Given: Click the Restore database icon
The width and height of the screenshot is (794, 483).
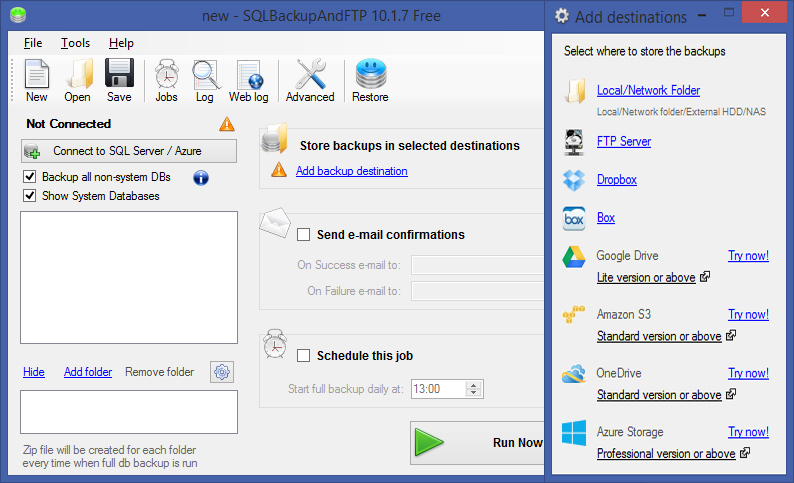Looking at the screenshot, I should pos(371,74).
